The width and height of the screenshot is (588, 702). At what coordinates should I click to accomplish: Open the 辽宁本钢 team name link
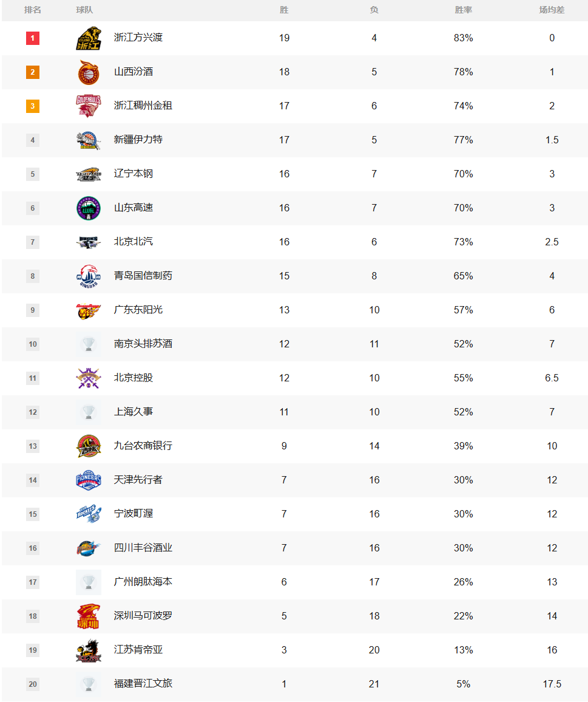tap(133, 174)
